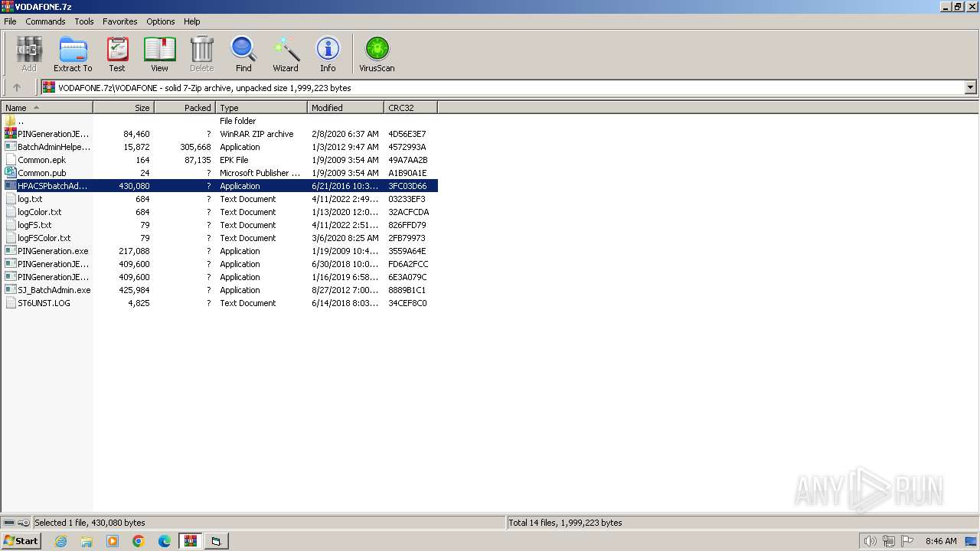Screen dimensions: 980x551
Task: Select PINGenerationJE row modified 6/30/2018
Action: (x=220, y=264)
